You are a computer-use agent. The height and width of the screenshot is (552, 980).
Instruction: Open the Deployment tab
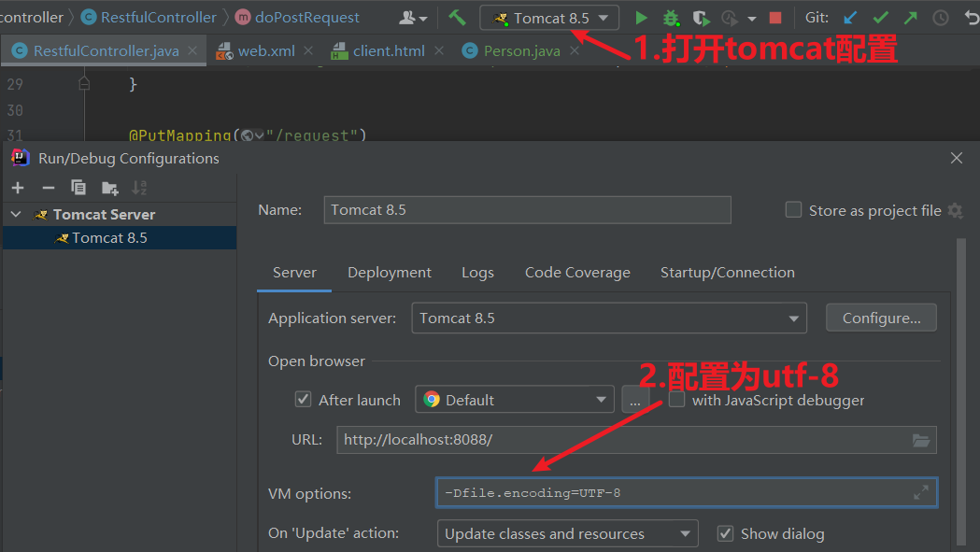click(x=390, y=273)
